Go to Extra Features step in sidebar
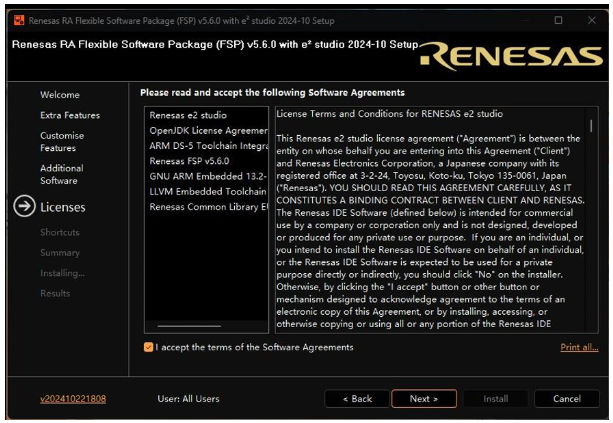This screenshot has width=613, height=423. point(70,115)
